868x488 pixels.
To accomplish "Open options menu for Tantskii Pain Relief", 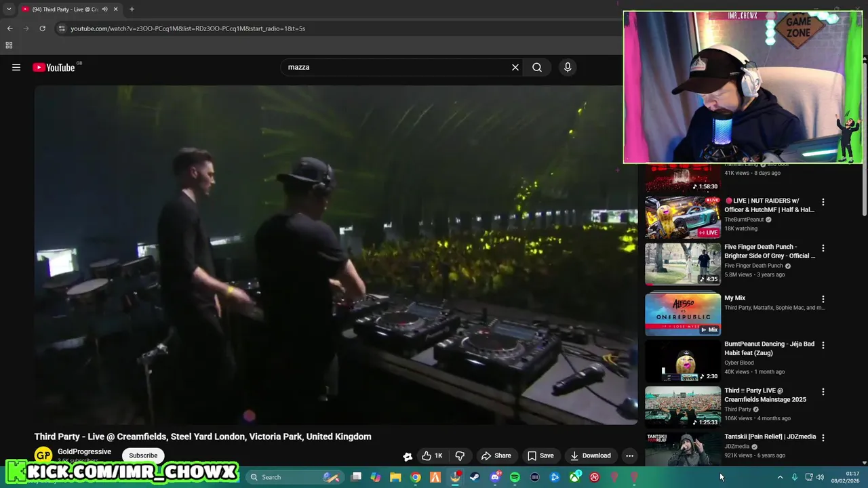I will [823, 438].
